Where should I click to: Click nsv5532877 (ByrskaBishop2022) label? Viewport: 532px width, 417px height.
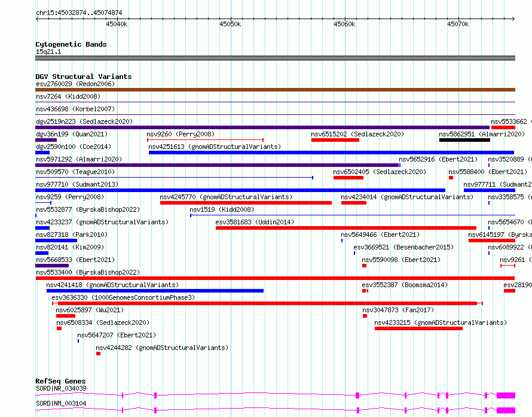(x=88, y=209)
